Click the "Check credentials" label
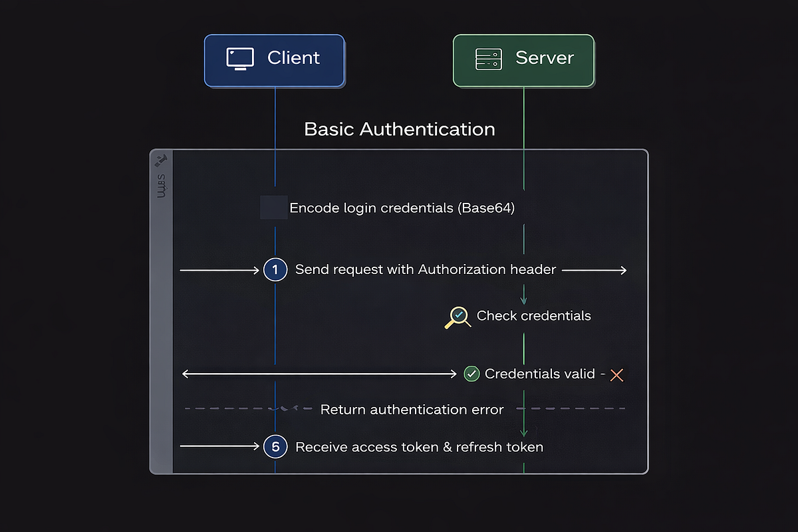The width and height of the screenshot is (798, 532). coord(534,316)
